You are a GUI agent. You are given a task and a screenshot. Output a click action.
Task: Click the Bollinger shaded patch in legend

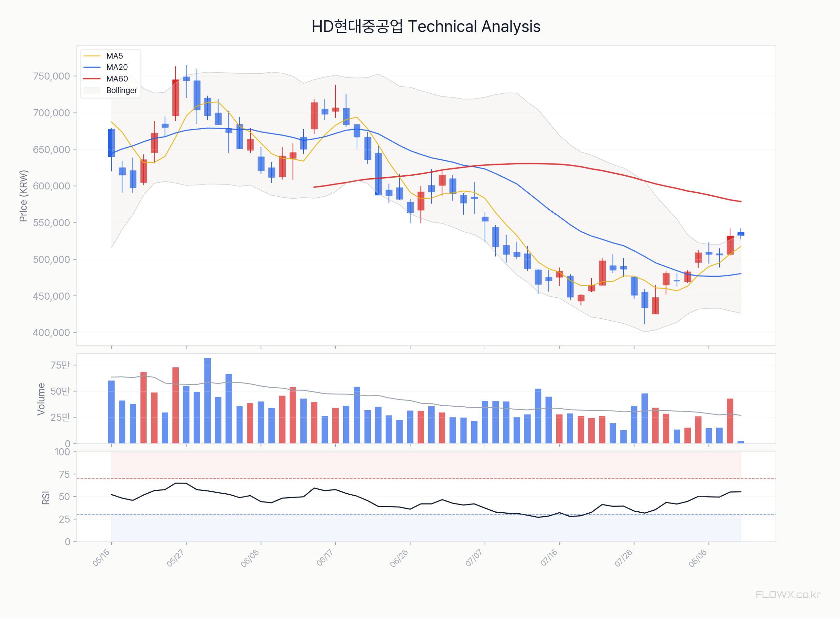tap(92, 91)
